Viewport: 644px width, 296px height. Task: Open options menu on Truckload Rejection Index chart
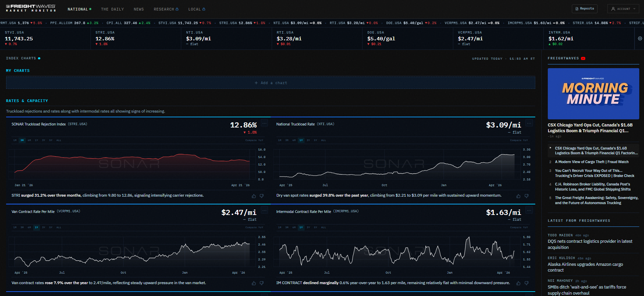tap(264, 123)
